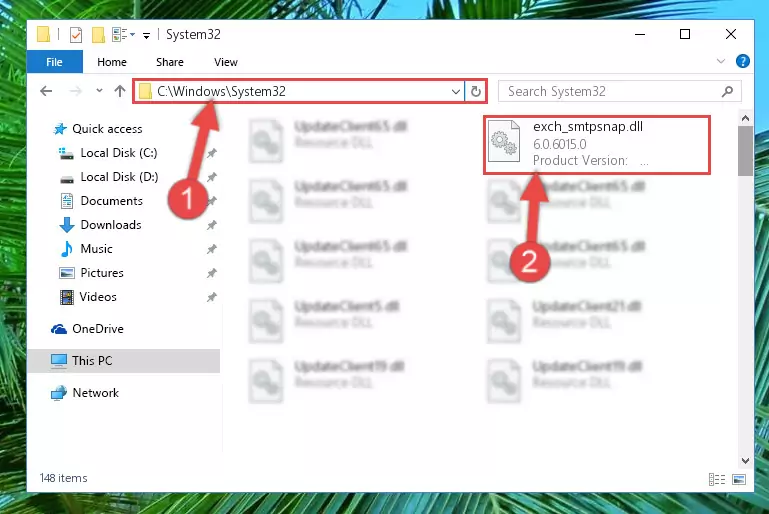
Task: Click the vertical scrollbar thumb
Action: point(745,151)
